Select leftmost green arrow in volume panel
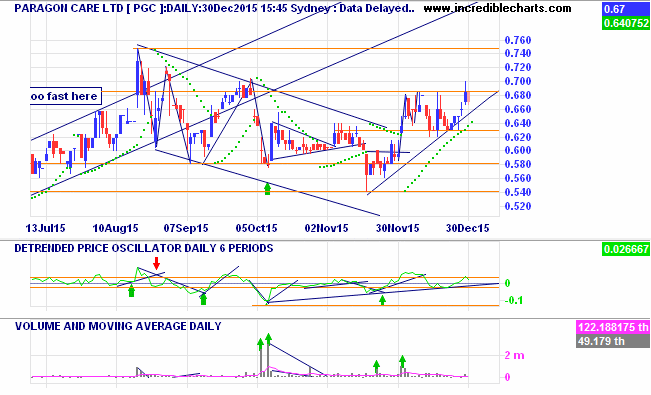This screenshot has width=651, height=395. coord(260,344)
